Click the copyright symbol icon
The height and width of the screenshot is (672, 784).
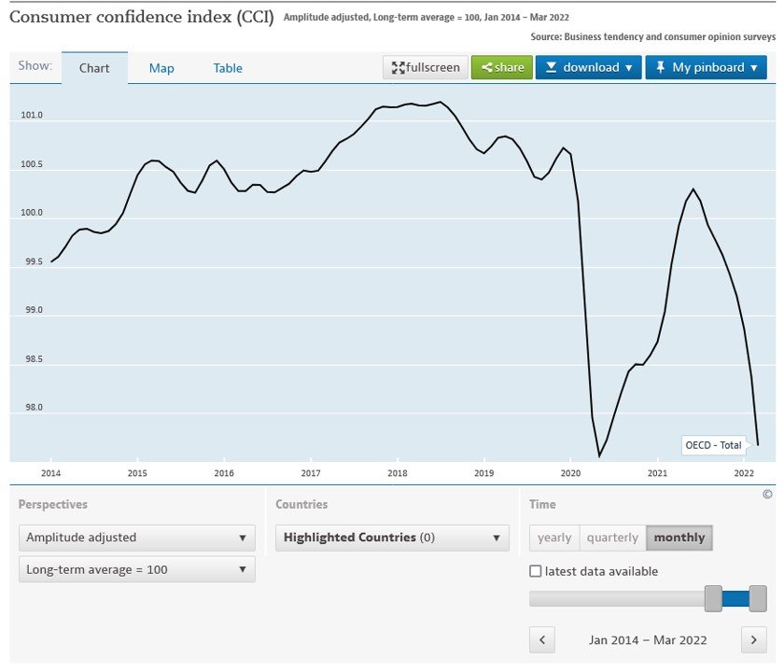point(767,495)
